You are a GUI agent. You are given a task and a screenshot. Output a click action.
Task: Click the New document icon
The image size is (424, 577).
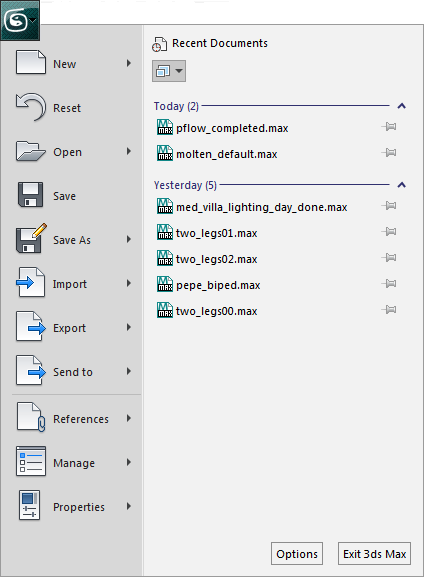pyautogui.click(x=31, y=62)
